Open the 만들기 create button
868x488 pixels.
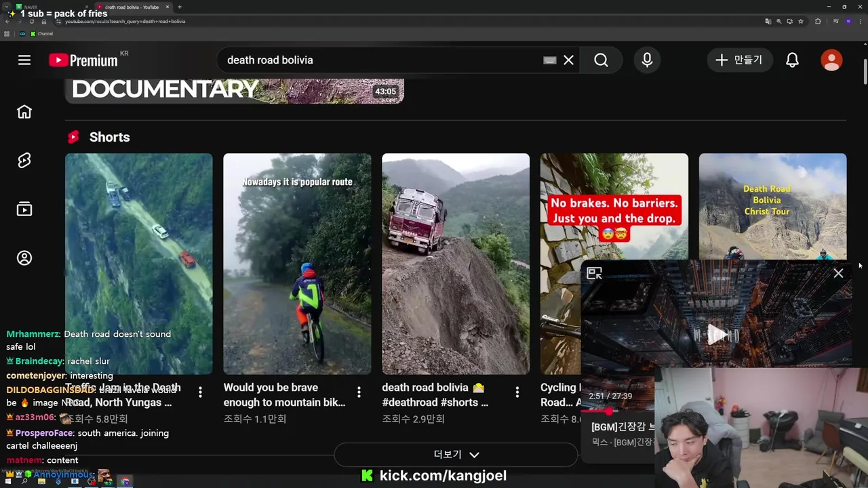(739, 60)
